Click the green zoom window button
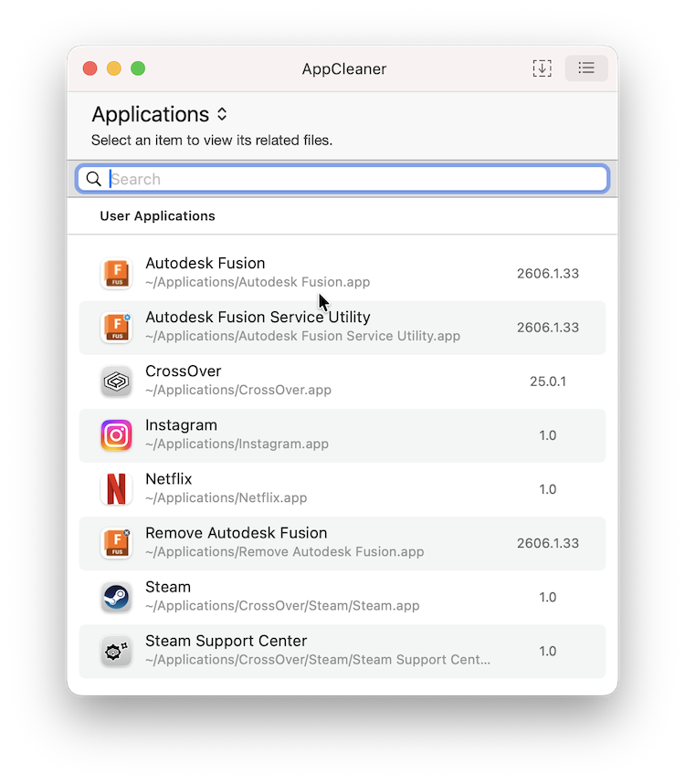Image resolution: width=685 pixels, height=784 pixels. [x=138, y=68]
